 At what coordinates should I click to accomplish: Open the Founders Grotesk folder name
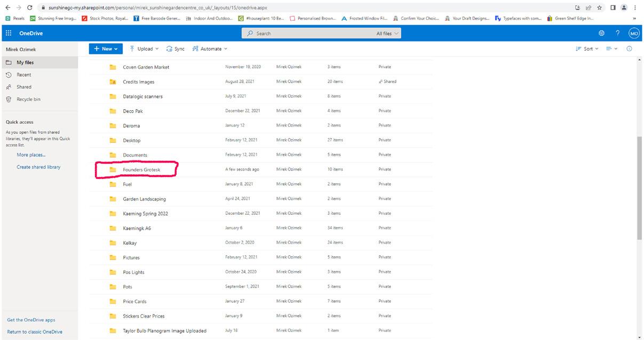pyautogui.click(x=141, y=169)
